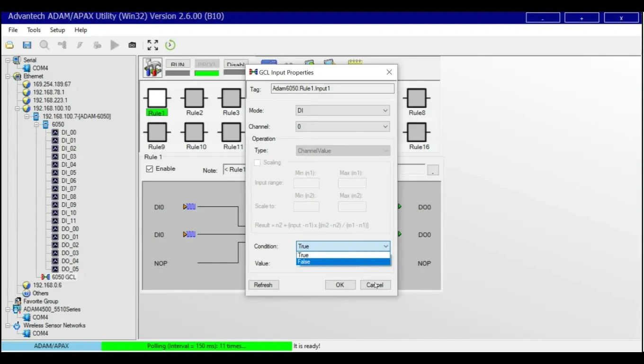Click OK in GCL Input Properties
The width and height of the screenshot is (644, 364).
coord(340,285)
